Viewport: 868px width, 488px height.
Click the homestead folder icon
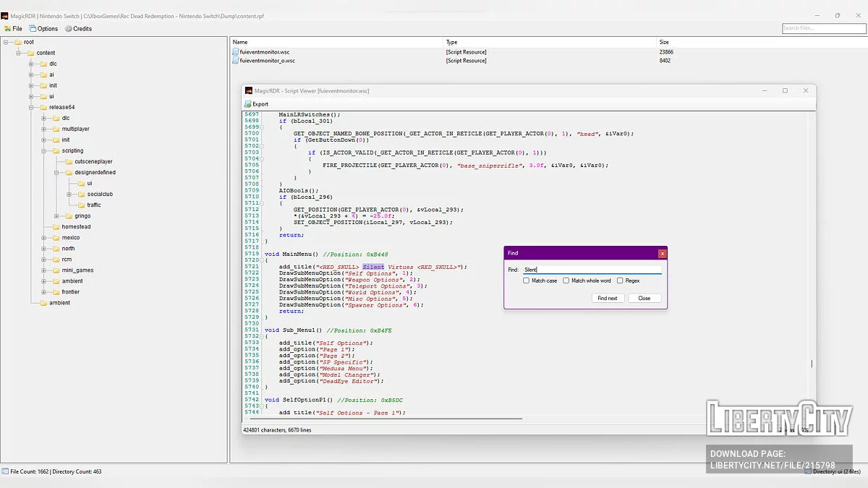point(56,227)
